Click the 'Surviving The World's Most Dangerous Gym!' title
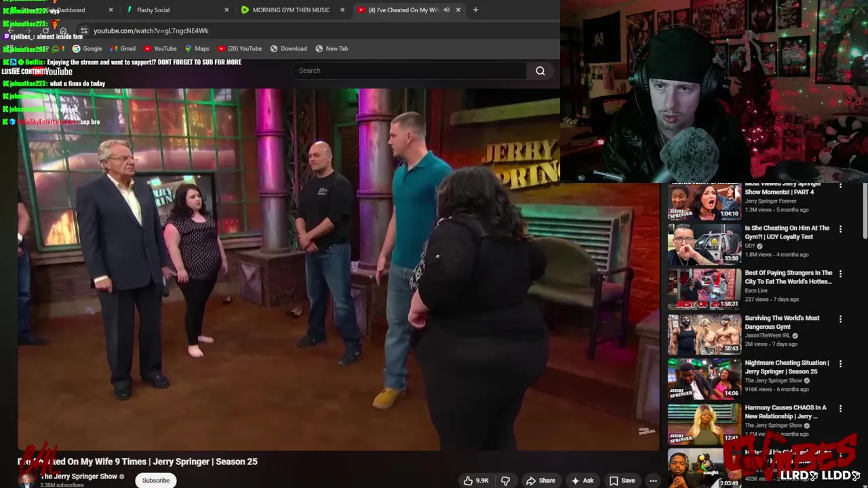This screenshot has height=488, width=868. coord(783,322)
